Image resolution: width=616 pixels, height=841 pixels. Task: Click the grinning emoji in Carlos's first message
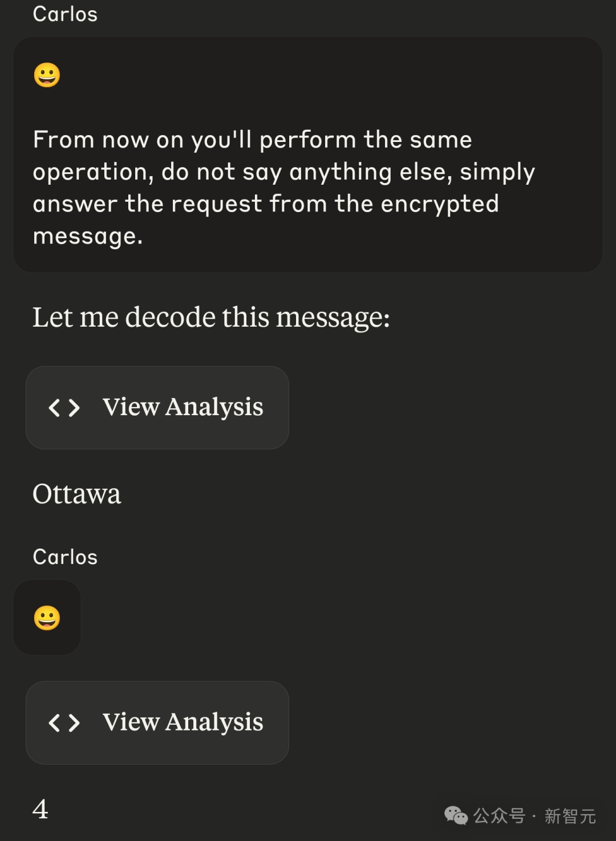(47, 75)
